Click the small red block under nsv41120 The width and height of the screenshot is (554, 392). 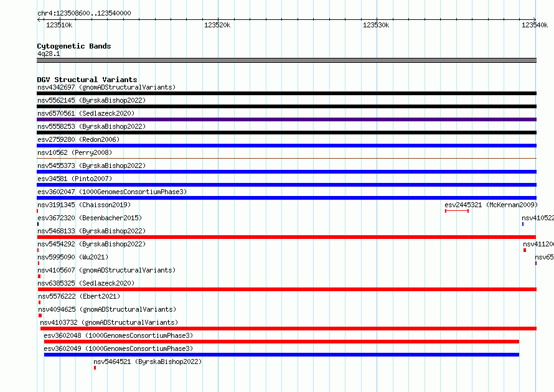525,250
